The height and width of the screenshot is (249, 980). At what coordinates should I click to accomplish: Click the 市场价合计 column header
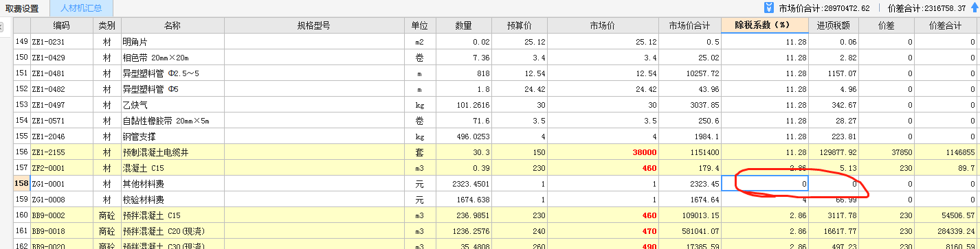pos(689,25)
